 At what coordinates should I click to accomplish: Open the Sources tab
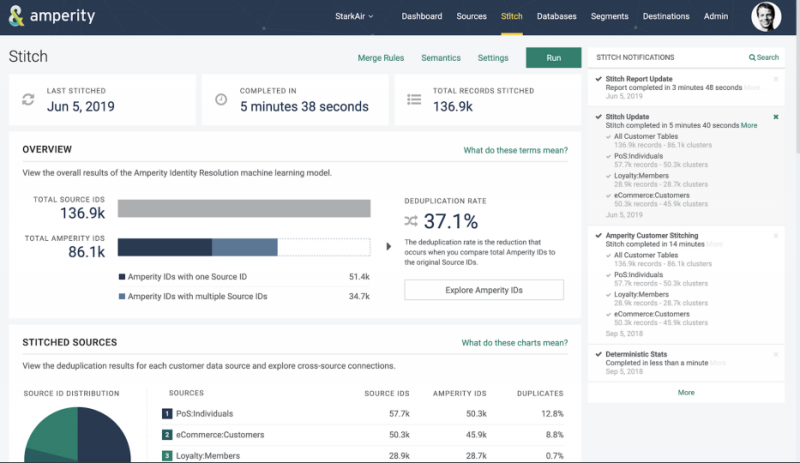pyautogui.click(x=471, y=16)
